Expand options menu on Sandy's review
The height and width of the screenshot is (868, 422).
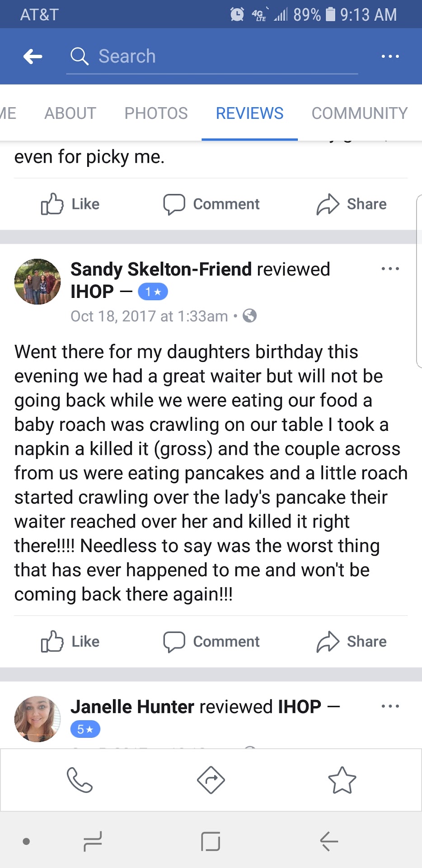coord(390,269)
